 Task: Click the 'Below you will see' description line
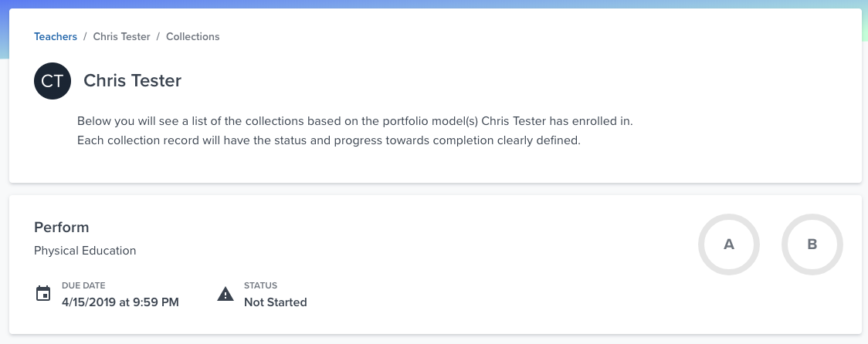click(x=355, y=122)
